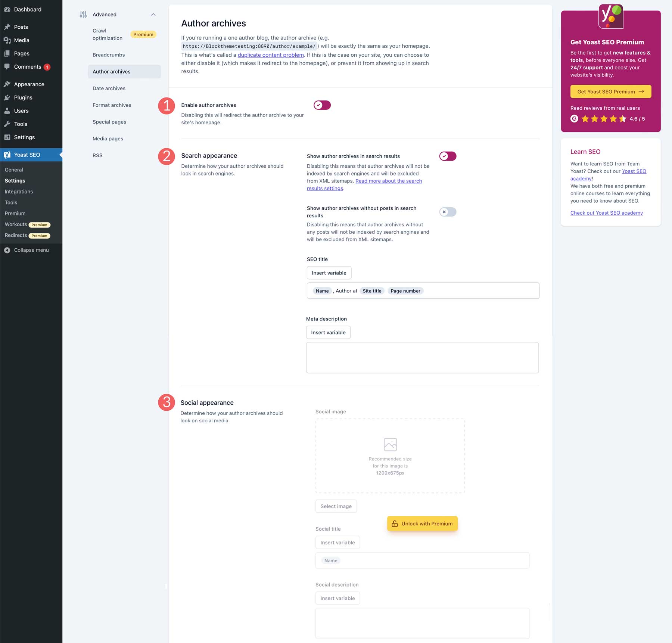
Task: Click the Users person icon
Action: pyautogui.click(x=7, y=111)
